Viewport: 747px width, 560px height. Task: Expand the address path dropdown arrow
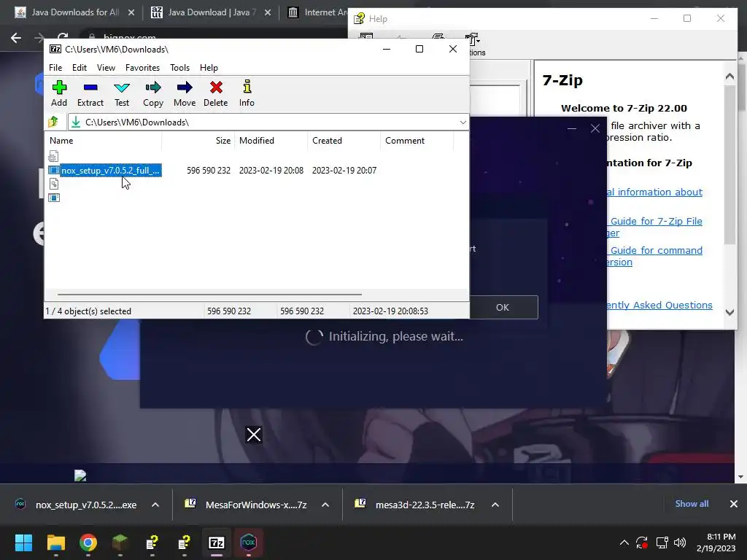(x=462, y=122)
